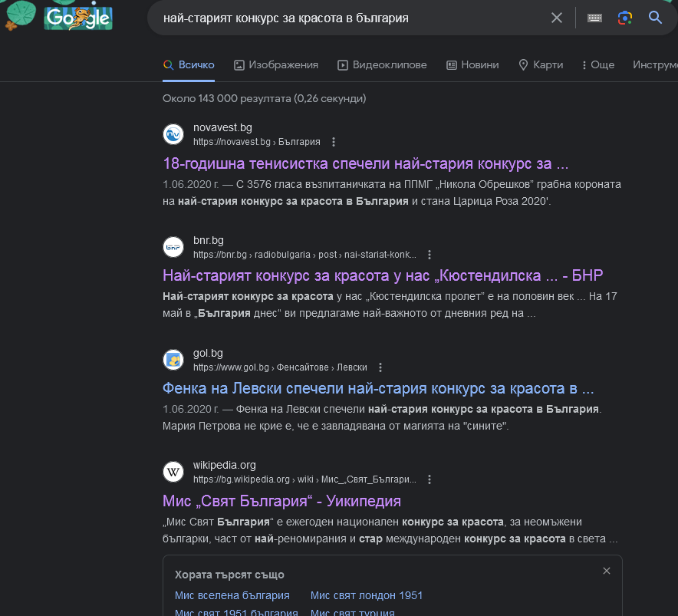
Task: Open three-dot menu for the gol.bg result
Action: [x=380, y=367]
